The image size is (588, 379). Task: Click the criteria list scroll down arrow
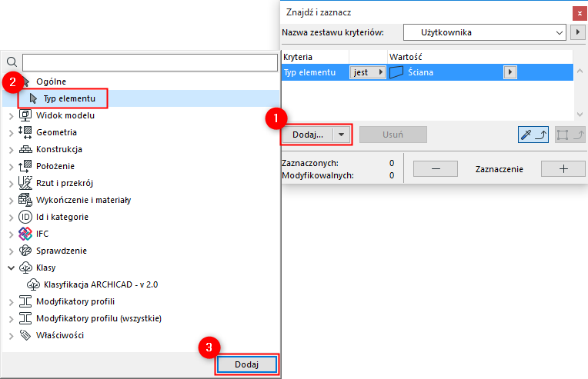pos(580,115)
